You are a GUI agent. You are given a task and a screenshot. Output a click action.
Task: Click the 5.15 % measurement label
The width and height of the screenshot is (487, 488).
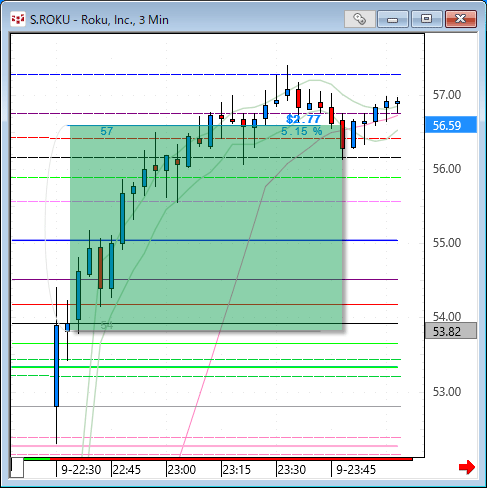(302, 131)
